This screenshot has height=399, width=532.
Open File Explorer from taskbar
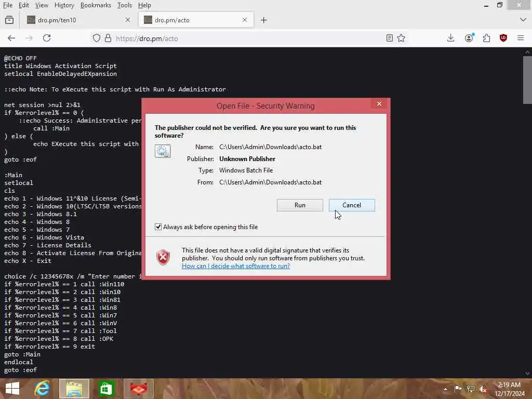click(74, 389)
